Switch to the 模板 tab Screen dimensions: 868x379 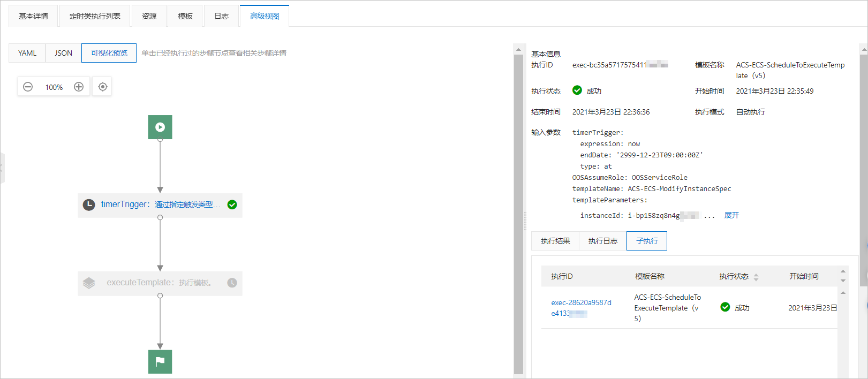[x=185, y=16]
